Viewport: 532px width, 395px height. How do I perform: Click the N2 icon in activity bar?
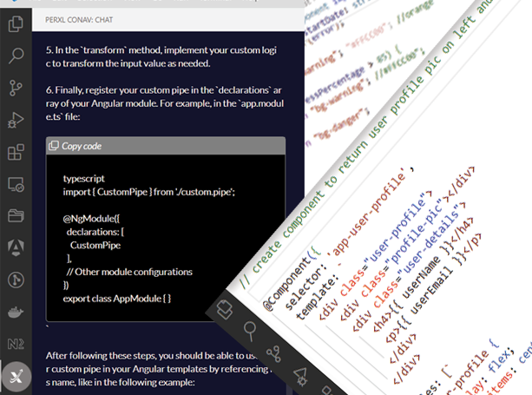16,343
